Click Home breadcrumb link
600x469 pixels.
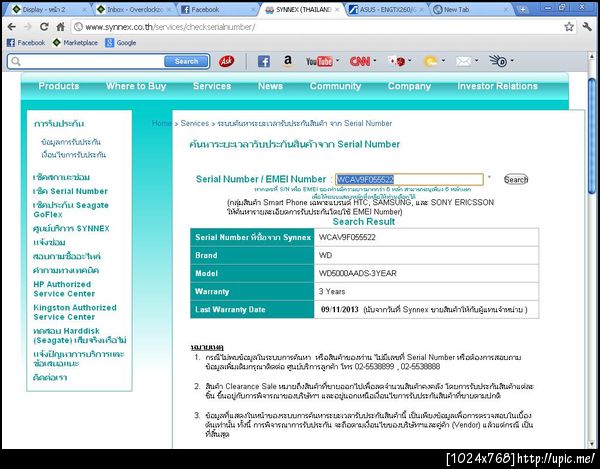point(161,123)
